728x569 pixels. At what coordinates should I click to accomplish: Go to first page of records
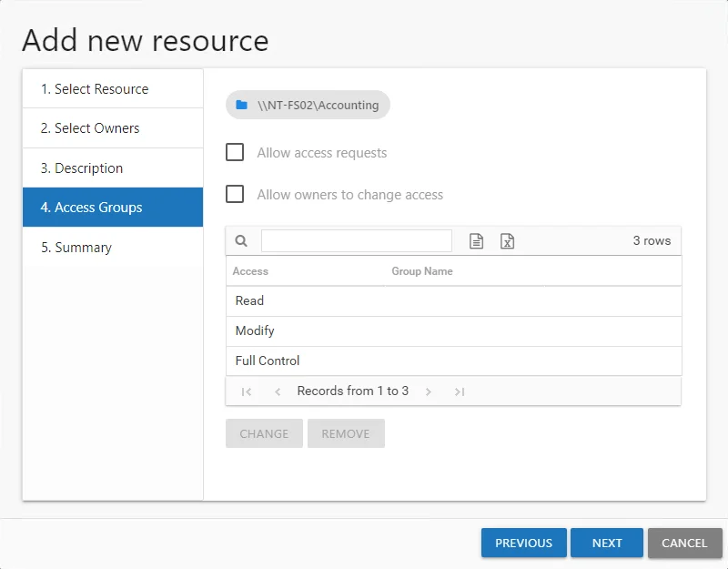(247, 391)
